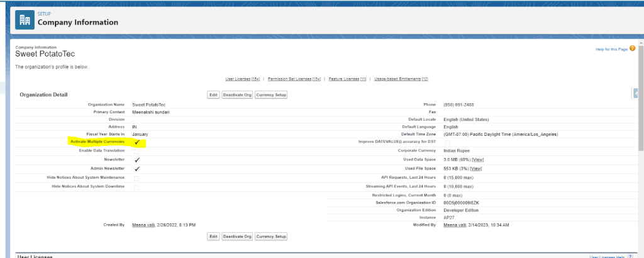Open the bottom Currency Setup button
This screenshot has height=258, width=644.
(x=271, y=237)
